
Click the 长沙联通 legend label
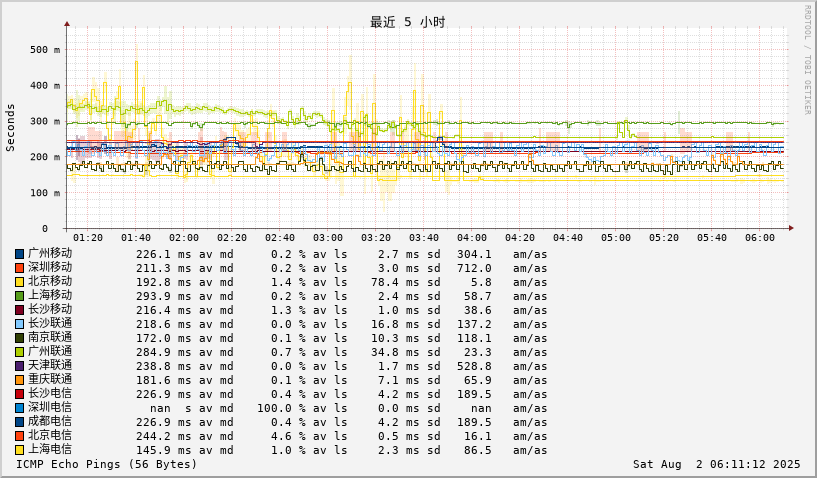(50, 323)
